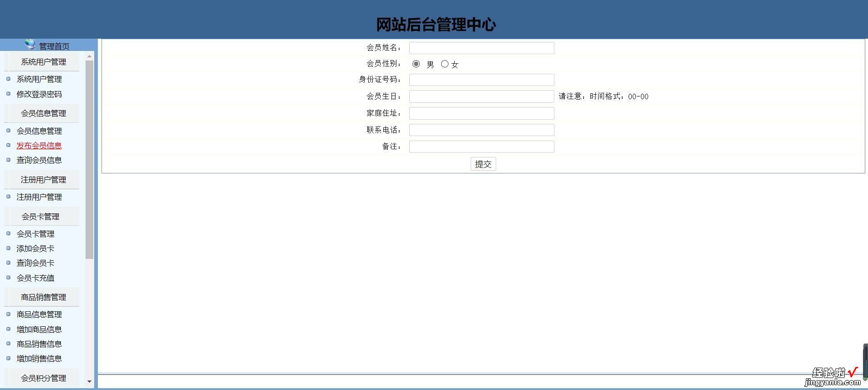Screen dimensions: 868x390
Task: Click the bullet icon beside 发布会员信息
Action: 8,145
